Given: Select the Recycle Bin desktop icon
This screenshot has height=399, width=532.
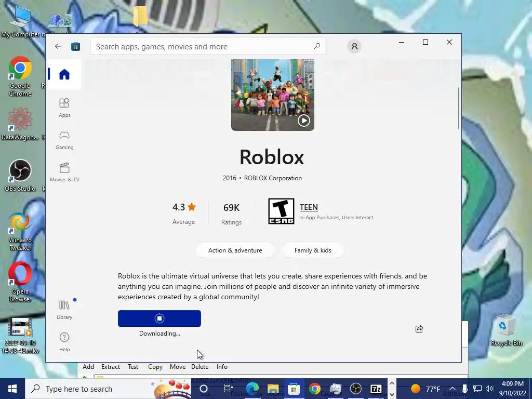Looking at the screenshot, I should pos(506,330).
